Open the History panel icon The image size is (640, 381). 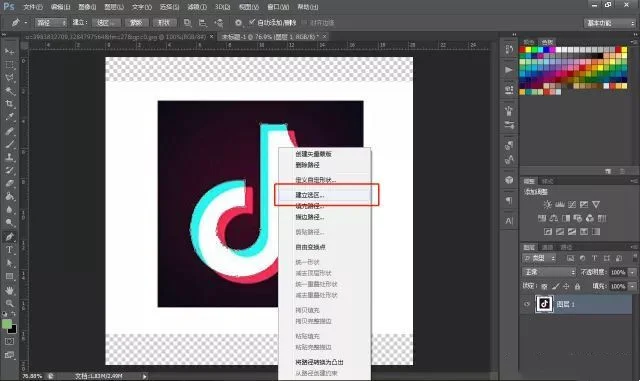click(509, 49)
